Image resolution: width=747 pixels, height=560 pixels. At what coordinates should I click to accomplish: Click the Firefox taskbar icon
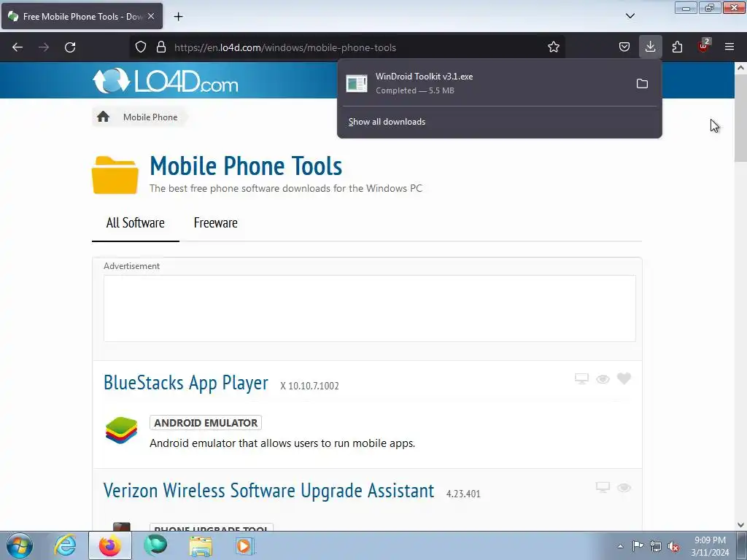click(109, 545)
